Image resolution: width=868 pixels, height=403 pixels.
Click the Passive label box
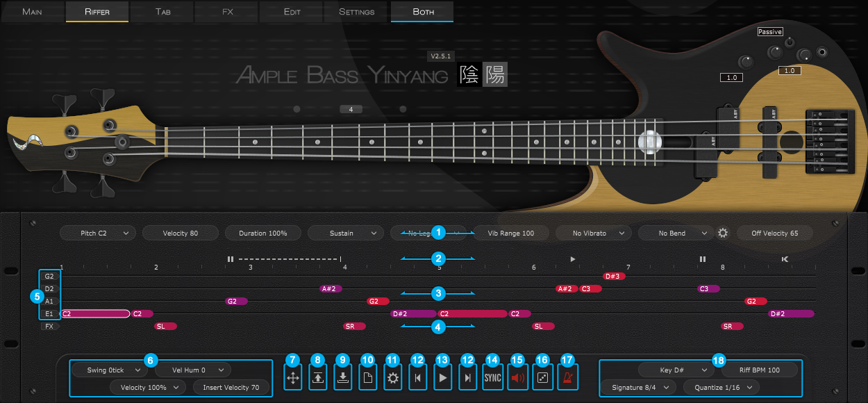tap(770, 32)
